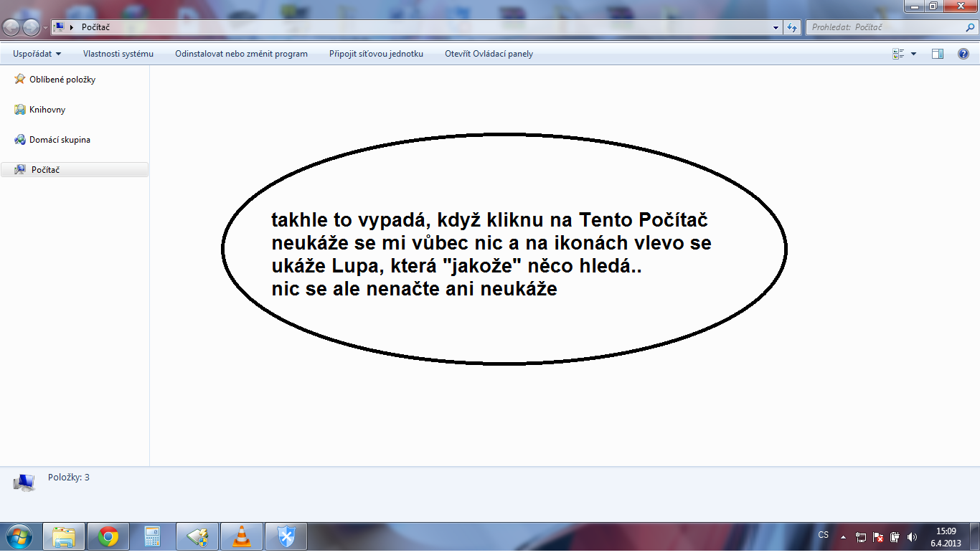980x555 pixels.
Task: Select Připojit síťovou jednotku
Action: (x=376, y=54)
